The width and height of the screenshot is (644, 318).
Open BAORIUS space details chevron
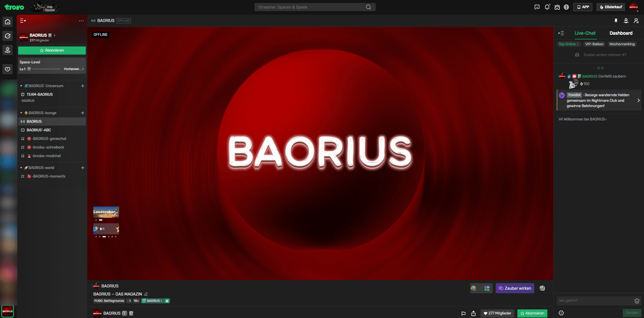coord(54,35)
